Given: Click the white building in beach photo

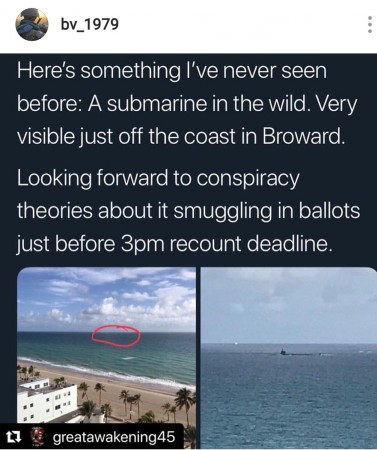Looking at the screenshot, I should point(47,400).
